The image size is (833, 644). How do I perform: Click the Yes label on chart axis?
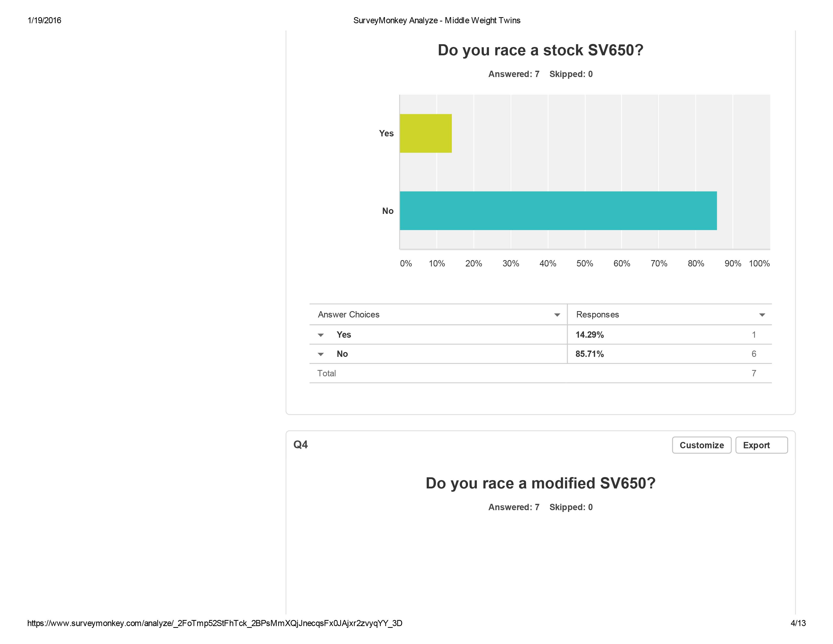(386, 134)
